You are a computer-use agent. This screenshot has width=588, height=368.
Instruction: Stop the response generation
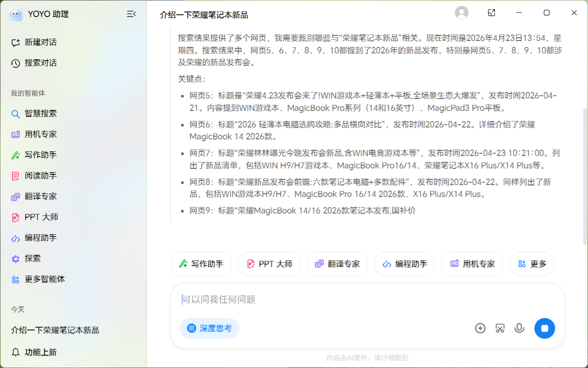(x=544, y=328)
